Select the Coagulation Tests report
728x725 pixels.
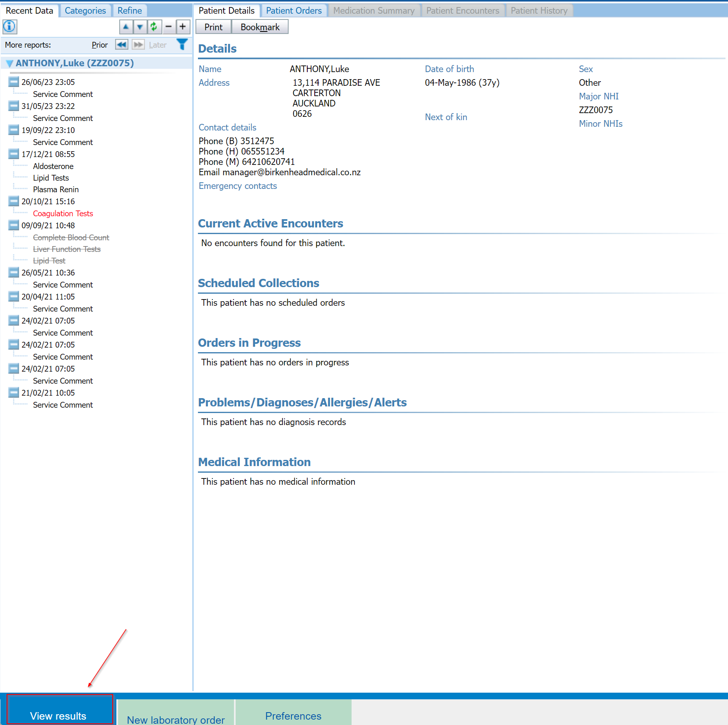click(63, 213)
